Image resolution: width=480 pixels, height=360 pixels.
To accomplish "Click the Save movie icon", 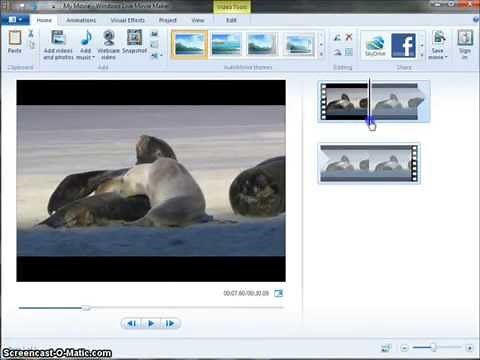I will tap(439, 38).
